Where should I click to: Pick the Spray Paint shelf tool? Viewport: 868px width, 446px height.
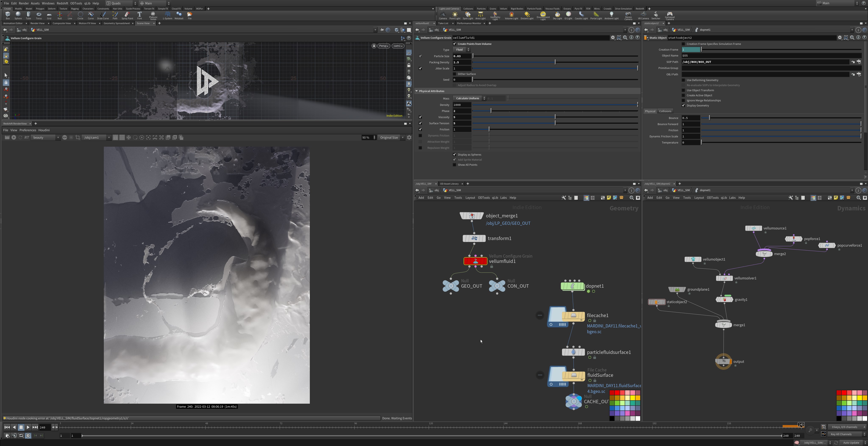127,15
